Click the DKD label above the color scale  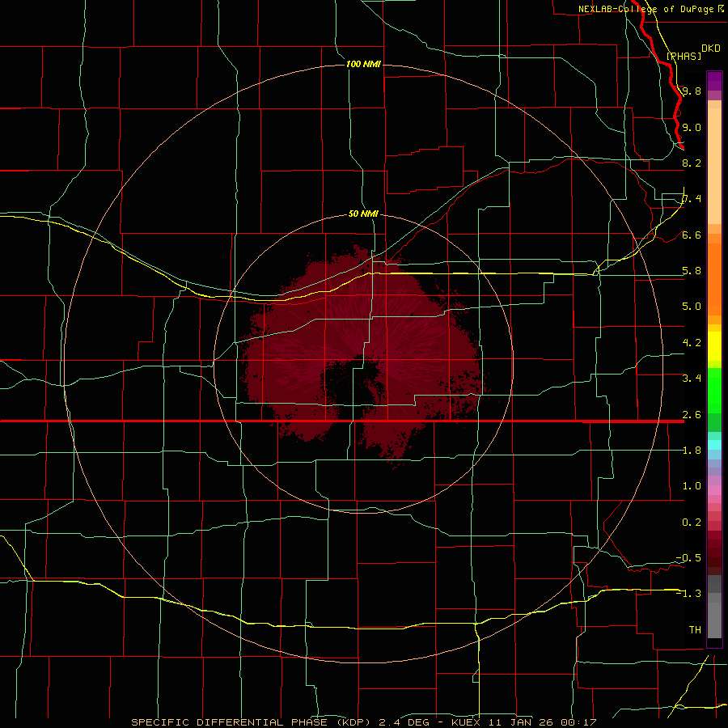coord(711,49)
